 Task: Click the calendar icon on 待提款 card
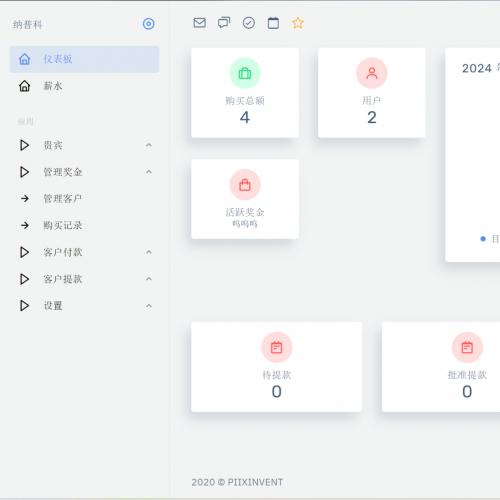coord(277,347)
